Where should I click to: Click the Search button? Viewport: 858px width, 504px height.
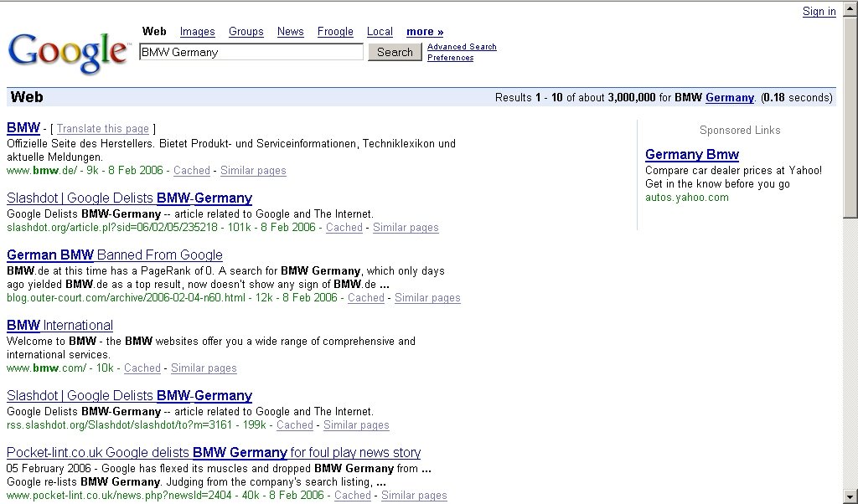pos(395,52)
